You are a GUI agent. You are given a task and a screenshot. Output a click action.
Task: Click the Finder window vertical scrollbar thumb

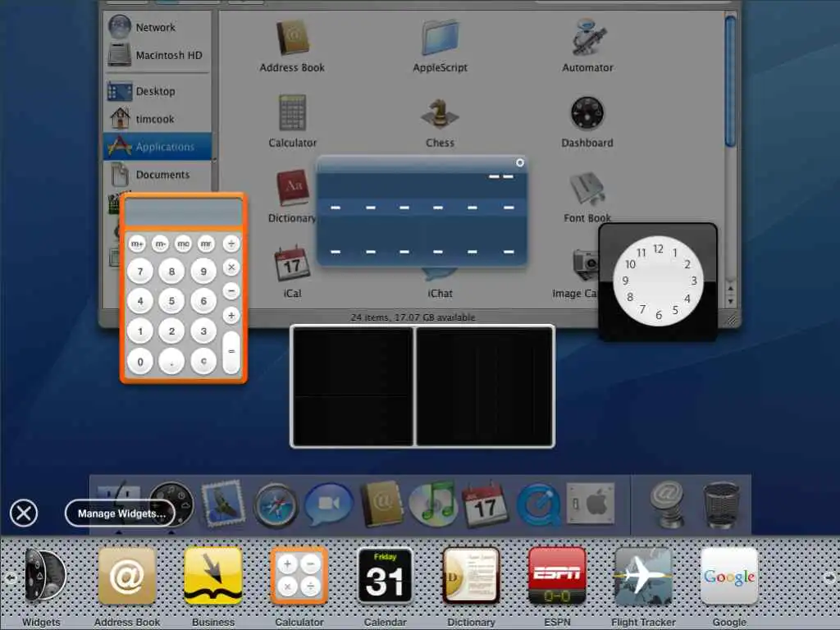730,80
